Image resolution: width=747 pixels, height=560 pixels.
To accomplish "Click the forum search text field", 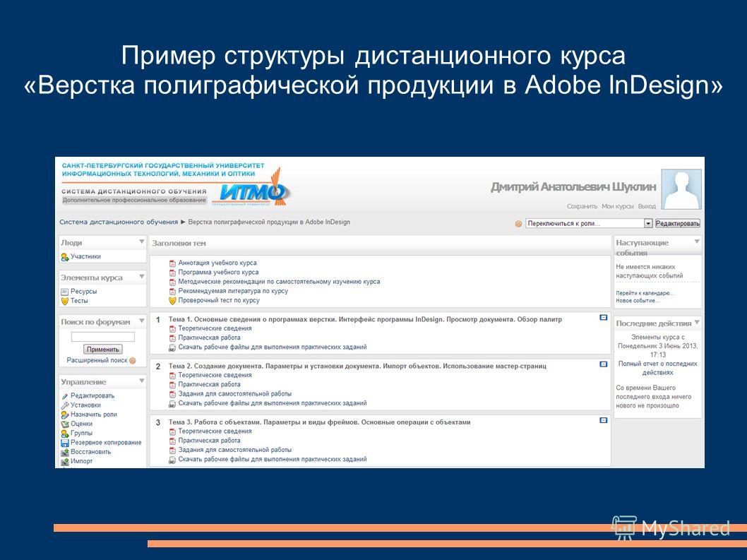I will coord(103,337).
